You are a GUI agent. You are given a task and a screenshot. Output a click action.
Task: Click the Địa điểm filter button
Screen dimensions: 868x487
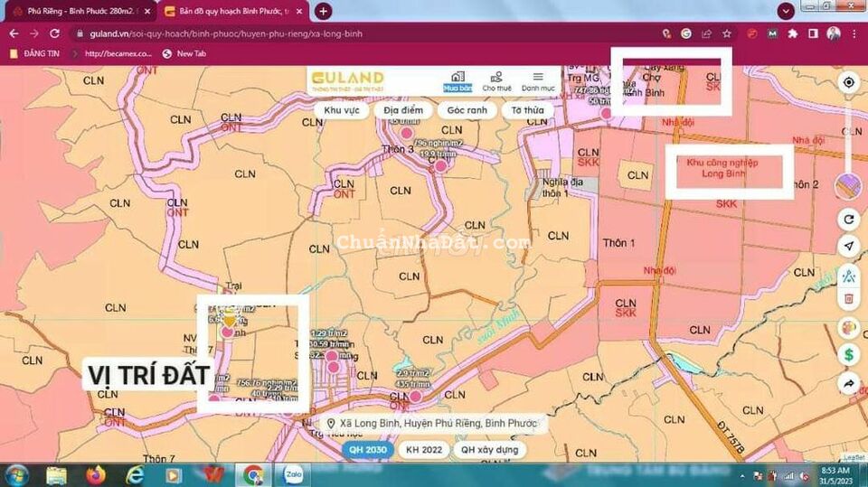point(403,110)
